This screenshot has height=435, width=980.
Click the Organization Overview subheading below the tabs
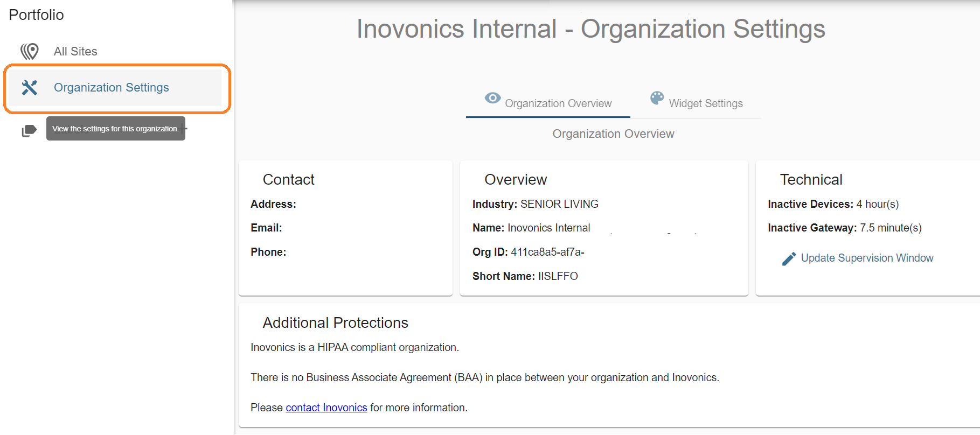click(x=613, y=134)
